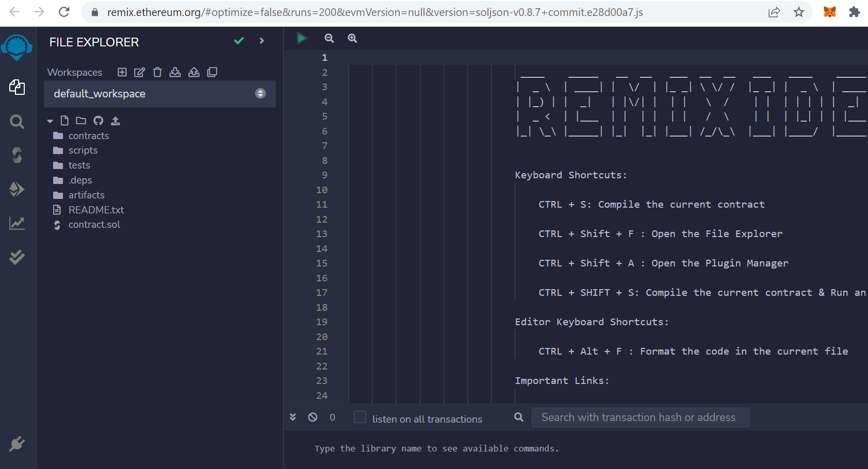Open default_workspace dropdown
The height and width of the screenshot is (469, 868).
coord(160,94)
